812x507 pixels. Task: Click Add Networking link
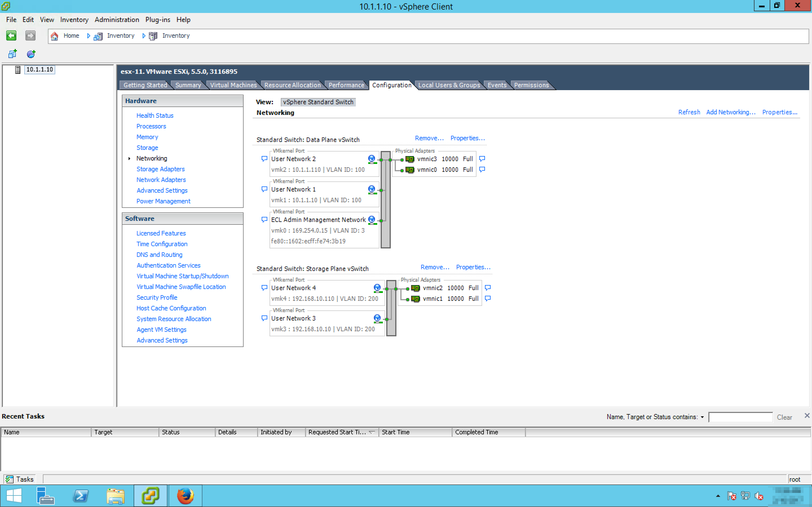pyautogui.click(x=731, y=112)
